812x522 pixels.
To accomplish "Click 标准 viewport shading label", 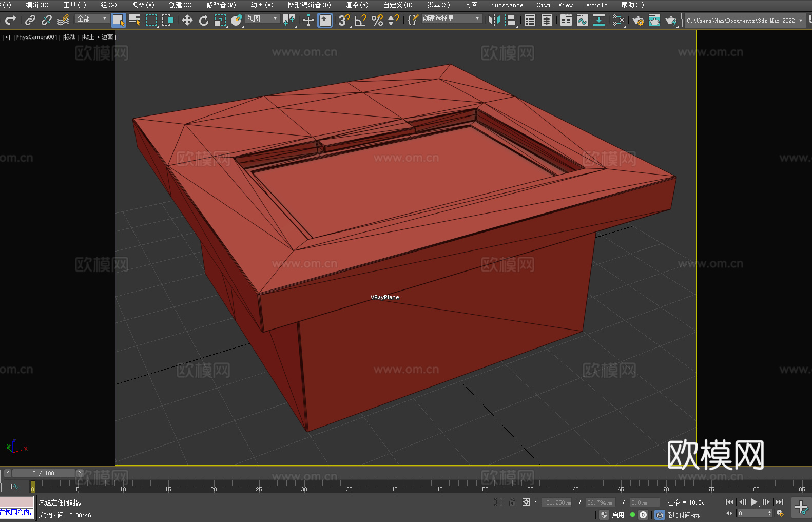I will click(x=70, y=37).
